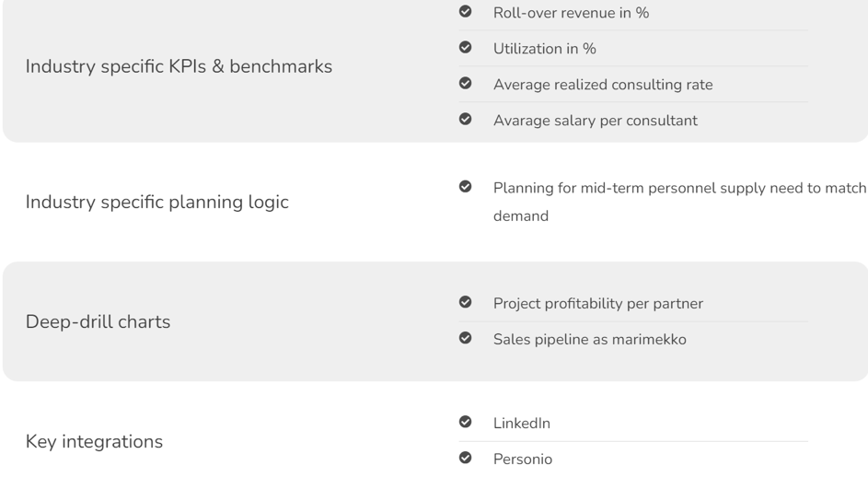Select the Key integrations heading
868x477 pixels.
pos(94,441)
